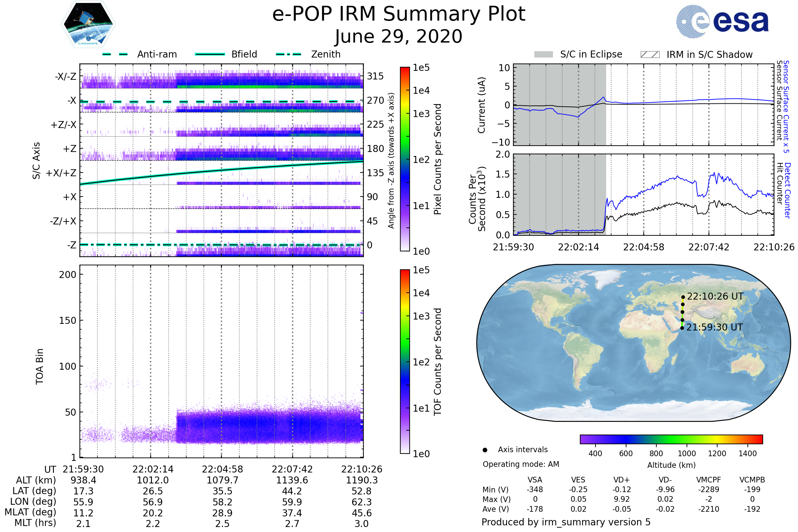Click the IRM in S/C Shadow hatched patch

pos(650,55)
